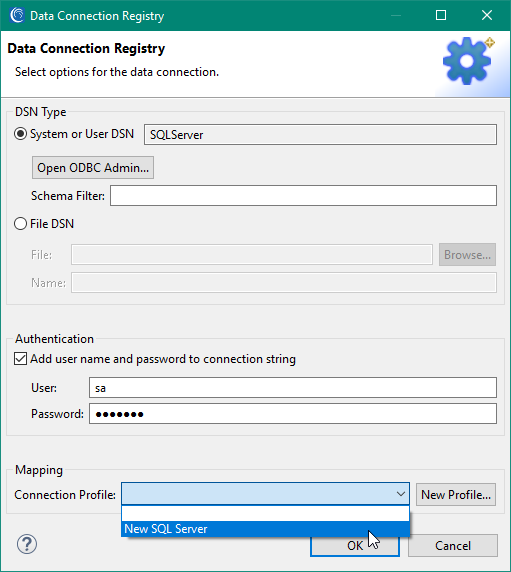Cancel the data connection dialog
This screenshot has width=511, height=572.
click(453, 546)
